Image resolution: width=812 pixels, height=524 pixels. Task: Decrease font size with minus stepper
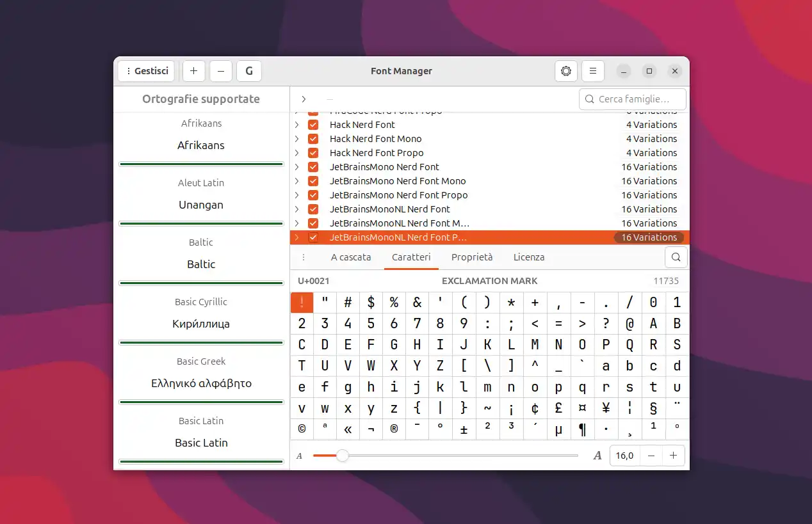pyautogui.click(x=651, y=456)
